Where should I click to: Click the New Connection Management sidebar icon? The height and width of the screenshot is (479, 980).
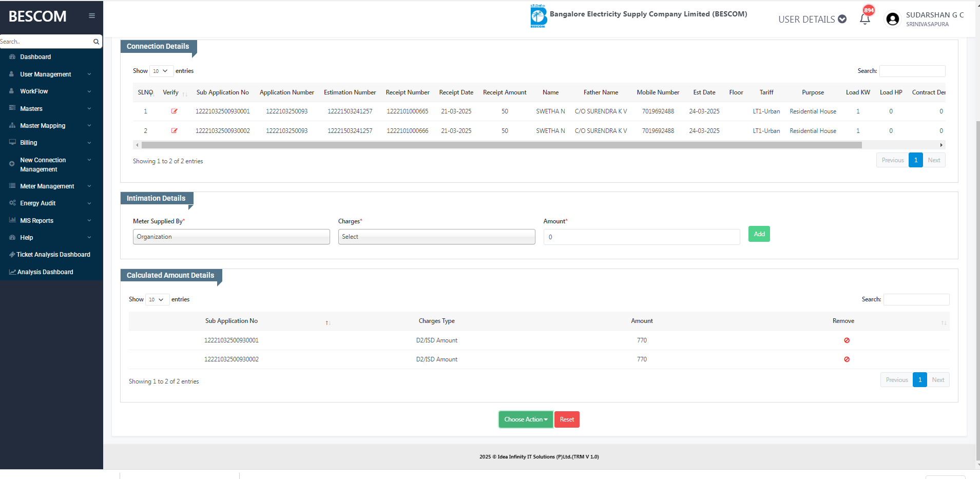click(x=12, y=164)
